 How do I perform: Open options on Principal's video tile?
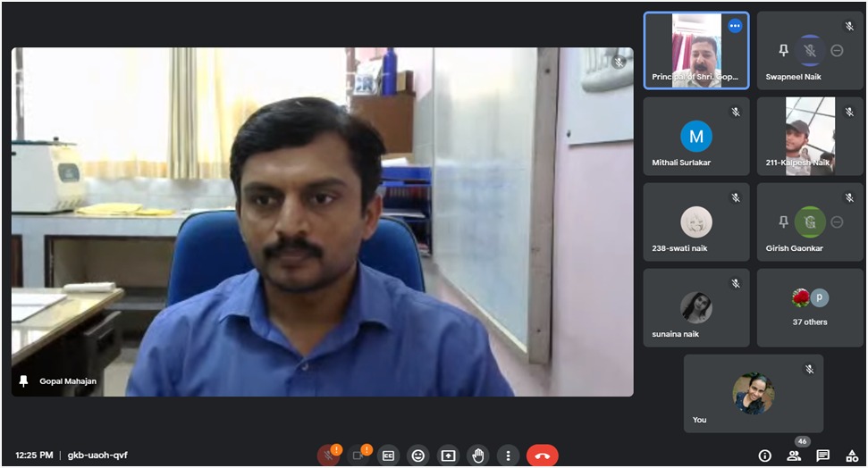point(735,26)
